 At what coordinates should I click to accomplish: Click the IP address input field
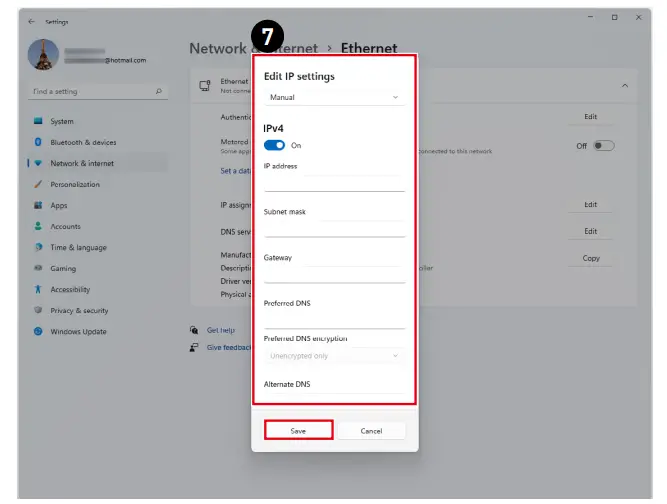click(333, 182)
